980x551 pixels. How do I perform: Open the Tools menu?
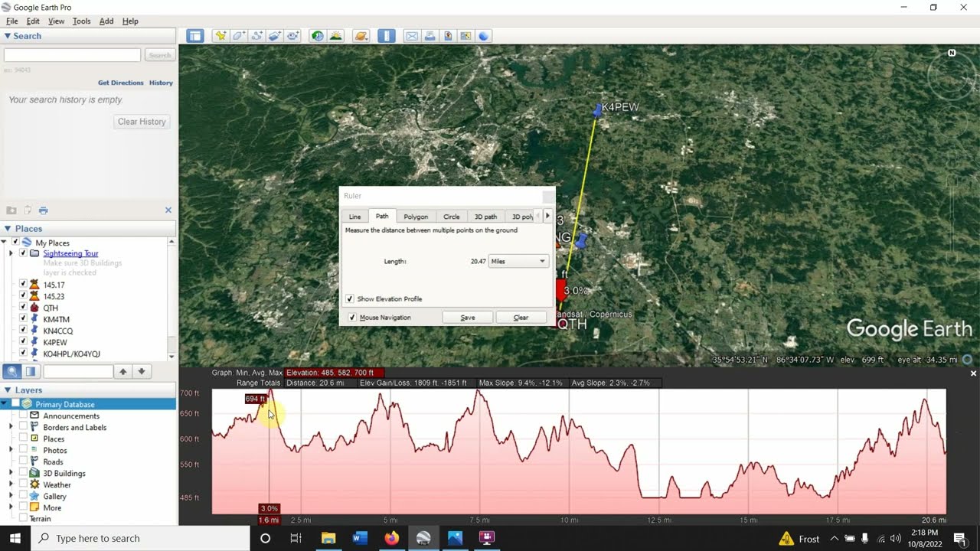coord(81,21)
